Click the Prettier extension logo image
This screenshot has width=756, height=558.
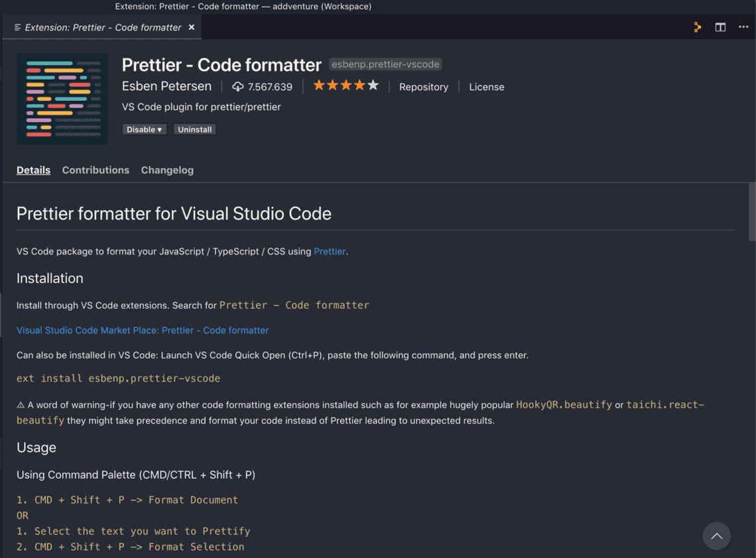[x=62, y=99]
